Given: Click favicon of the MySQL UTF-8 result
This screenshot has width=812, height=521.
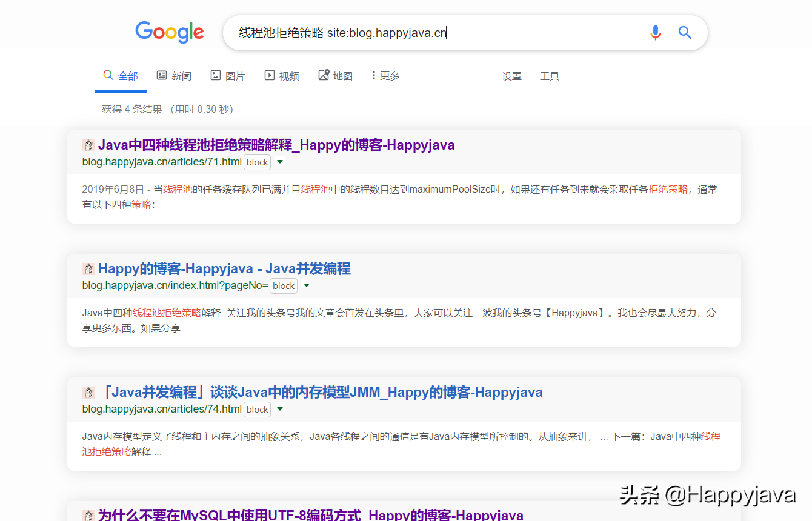Looking at the screenshot, I should point(88,516).
